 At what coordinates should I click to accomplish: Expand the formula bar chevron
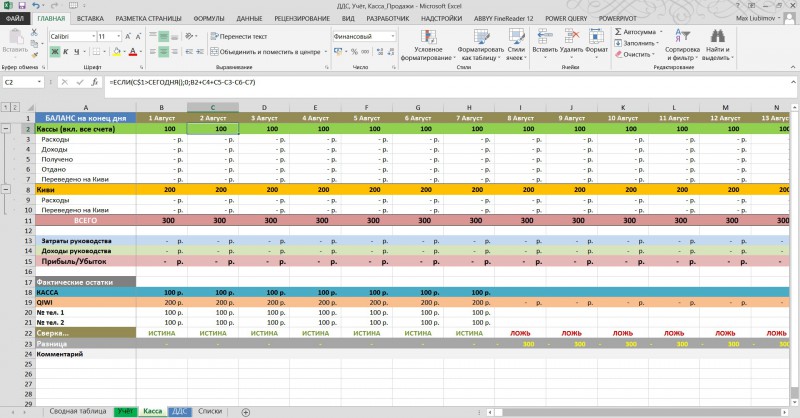pyautogui.click(x=793, y=82)
